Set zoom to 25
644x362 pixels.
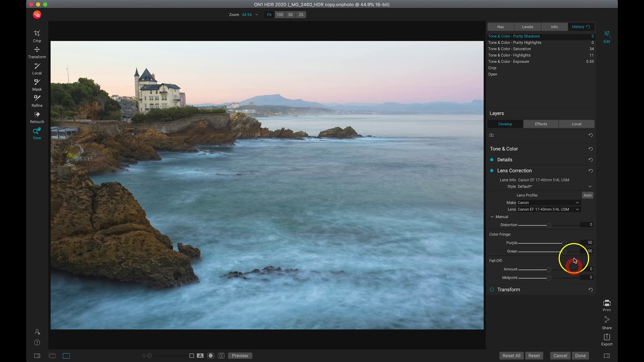click(x=301, y=15)
